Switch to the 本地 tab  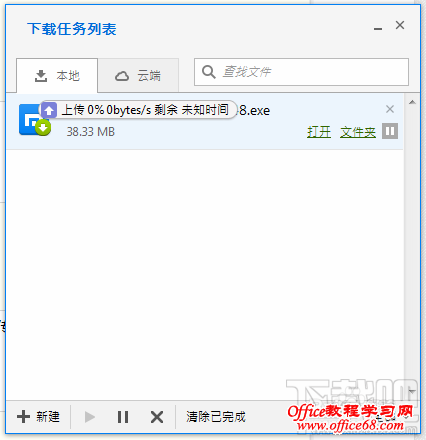[x=57, y=76]
